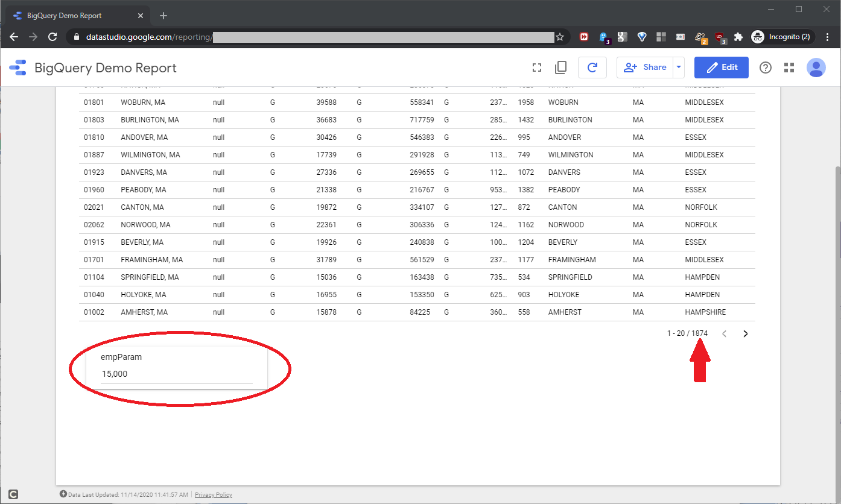841x504 pixels.
Task: Click the site lock icon
Action: [76, 37]
